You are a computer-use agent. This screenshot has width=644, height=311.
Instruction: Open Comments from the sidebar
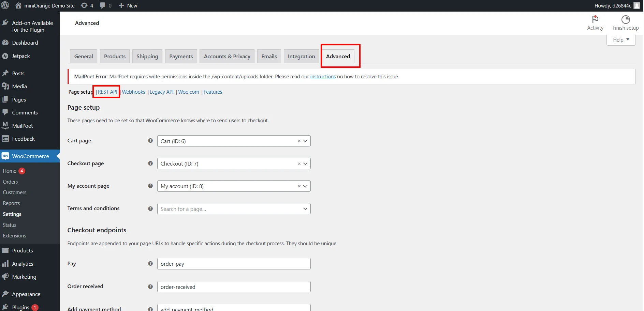point(25,112)
